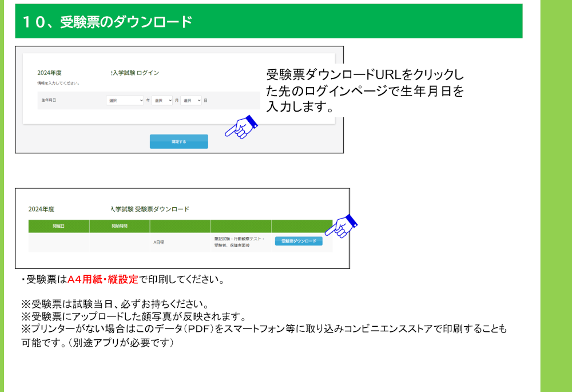Click the note about コンビニエンスストア printing
Screen dimensions: 572x392
coord(263,330)
